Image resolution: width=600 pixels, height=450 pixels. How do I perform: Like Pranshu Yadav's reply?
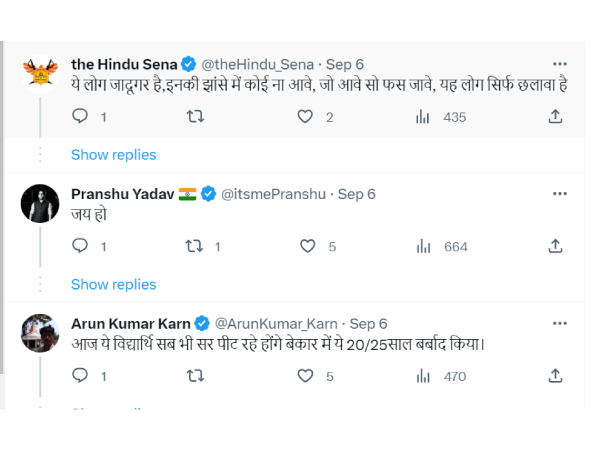pyautogui.click(x=309, y=246)
